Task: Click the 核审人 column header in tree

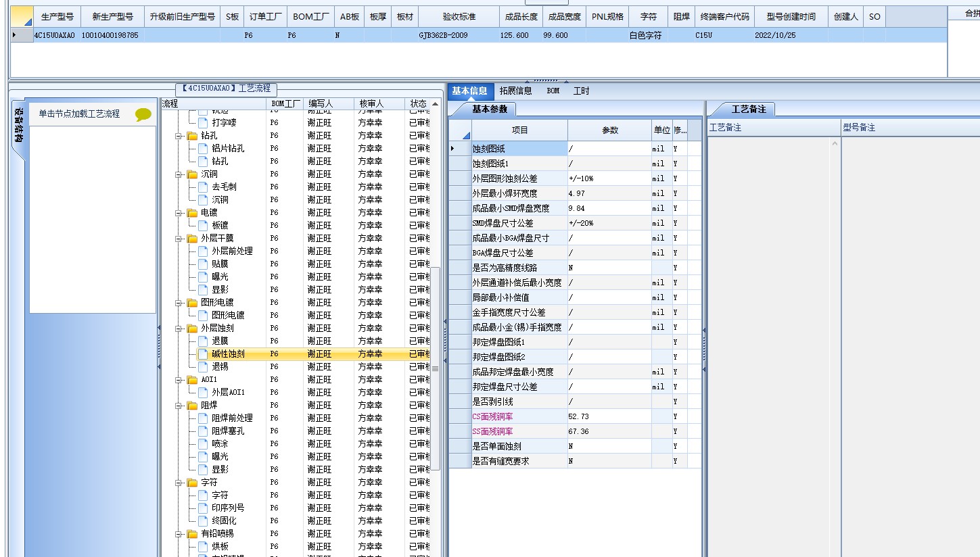Action: click(379, 103)
